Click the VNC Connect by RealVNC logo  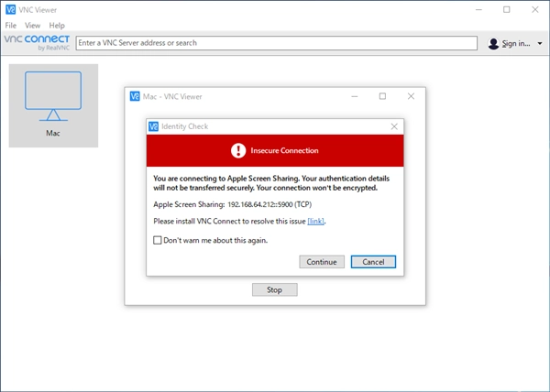pyautogui.click(x=37, y=42)
